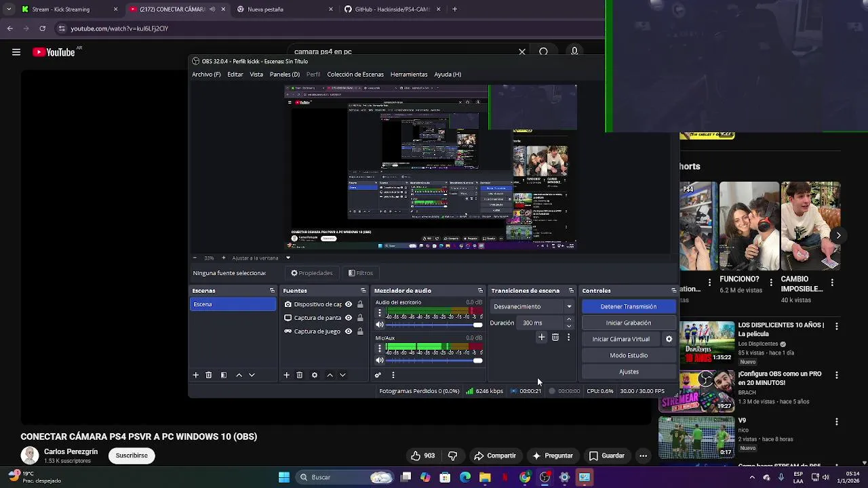
Task: Open OBS Ajustes settings
Action: pos(629,371)
